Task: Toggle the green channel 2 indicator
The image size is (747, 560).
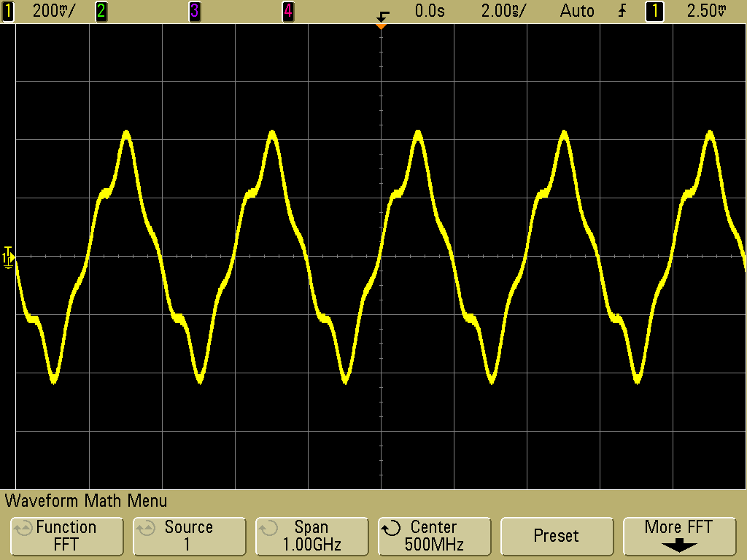Action: (x=101, y=11)
